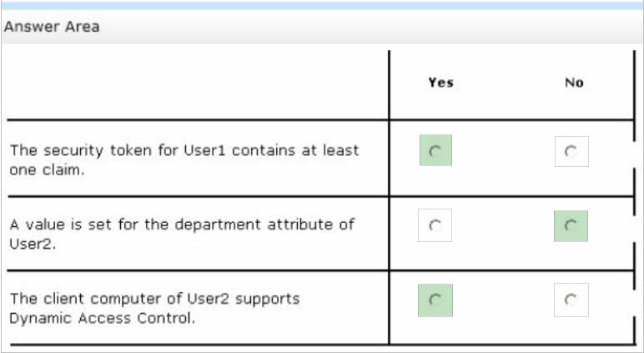Click the 'User2.' text under department statement
This screenshot has width=644, height=353.
(32, 245)
